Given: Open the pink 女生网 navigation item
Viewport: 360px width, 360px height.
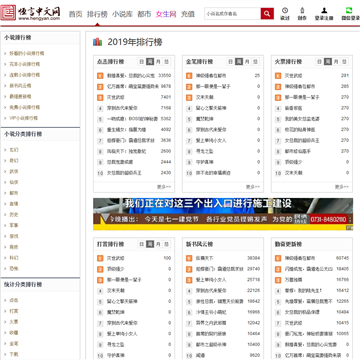Looking at the screenshot, I should [166, 14].
